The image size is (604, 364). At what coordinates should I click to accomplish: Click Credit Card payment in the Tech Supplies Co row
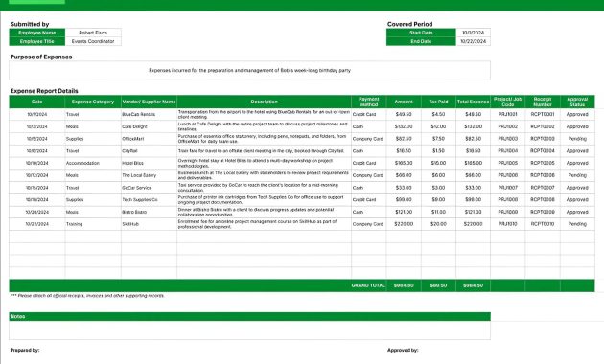[369, 199]
